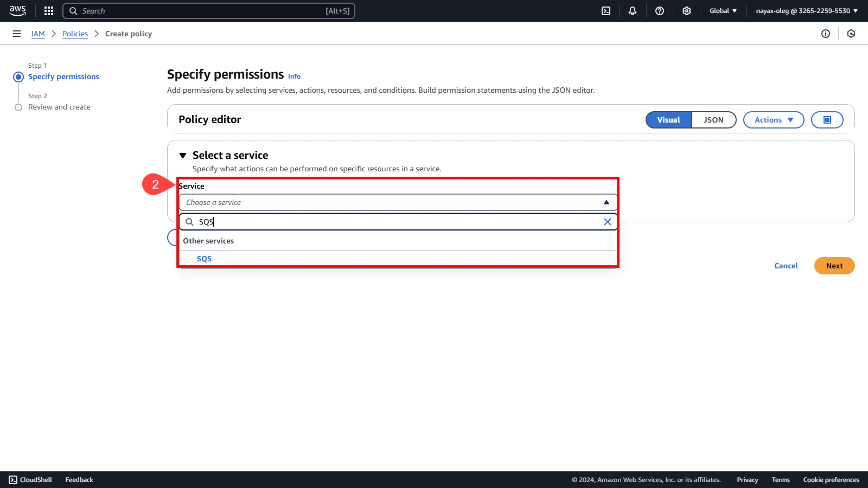Toggle the policy editor layout icon button
This screenshot has width=868, height=488.
[827, 120]
